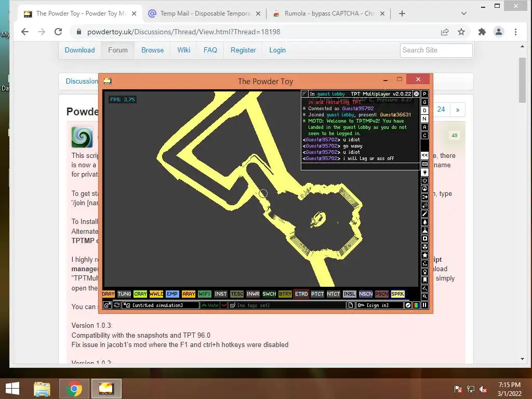Open the Gases category icon

pyautogui.click(x=424, y=214)
